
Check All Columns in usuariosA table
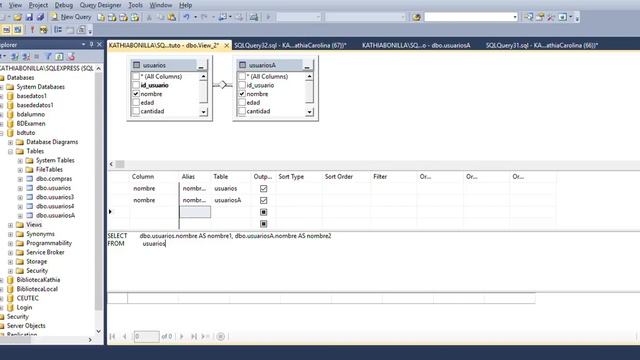point(242,76)
